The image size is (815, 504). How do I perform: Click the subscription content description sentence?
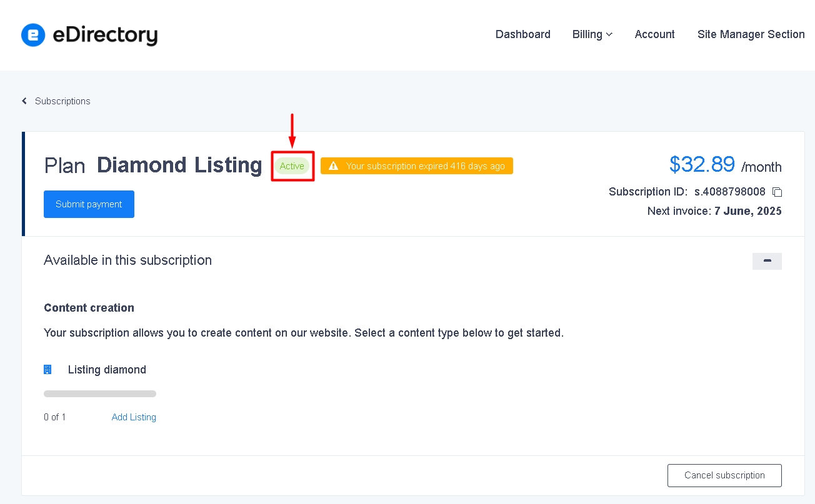[304, 333]
